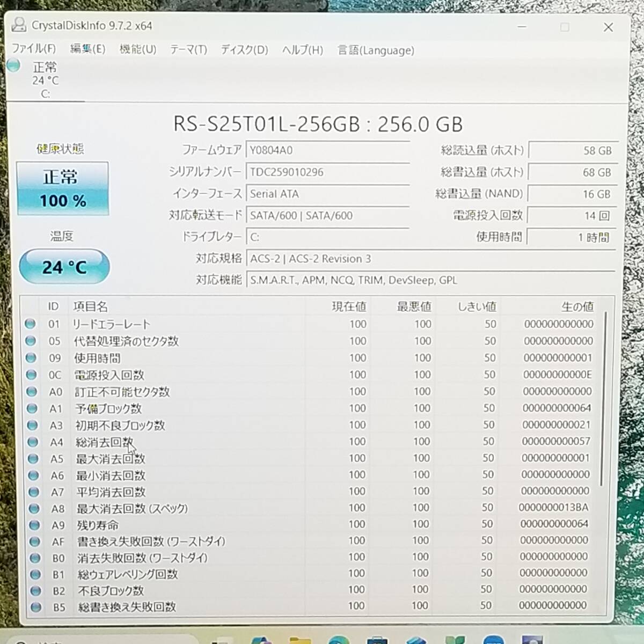Open the ファイル(F) menu
Screen dimensions: 644x644
[34, 49]
